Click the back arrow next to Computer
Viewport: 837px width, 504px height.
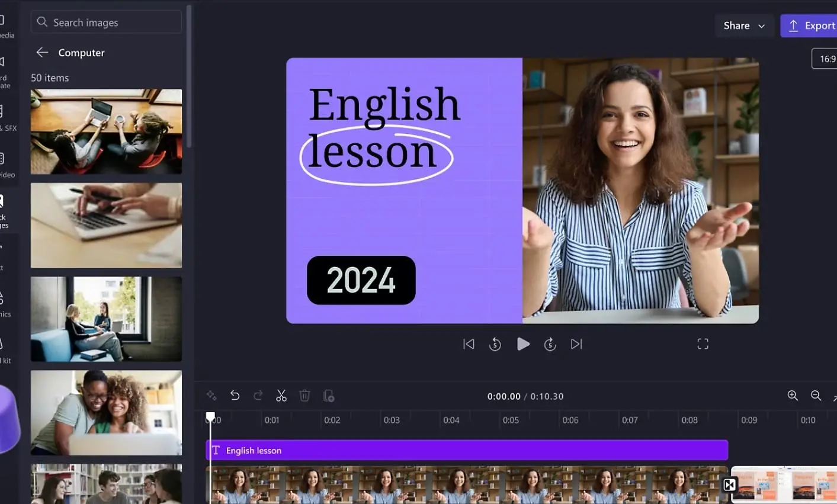click(42, 52)
